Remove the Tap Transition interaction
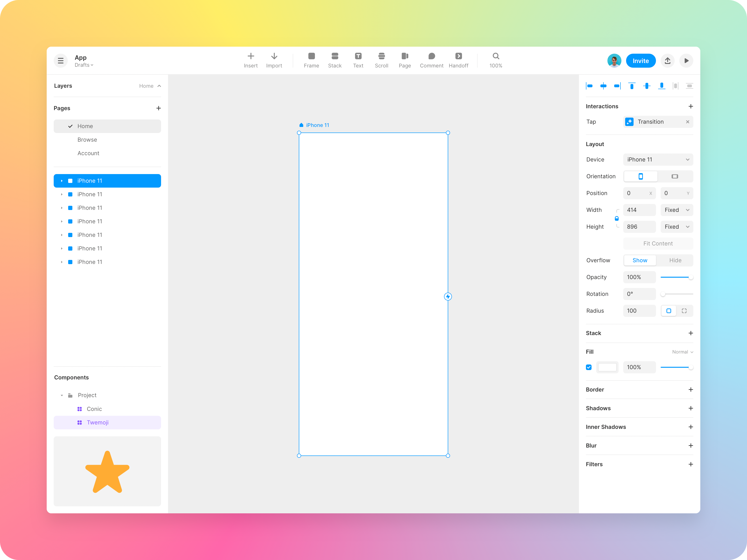 tap(687, 122)
